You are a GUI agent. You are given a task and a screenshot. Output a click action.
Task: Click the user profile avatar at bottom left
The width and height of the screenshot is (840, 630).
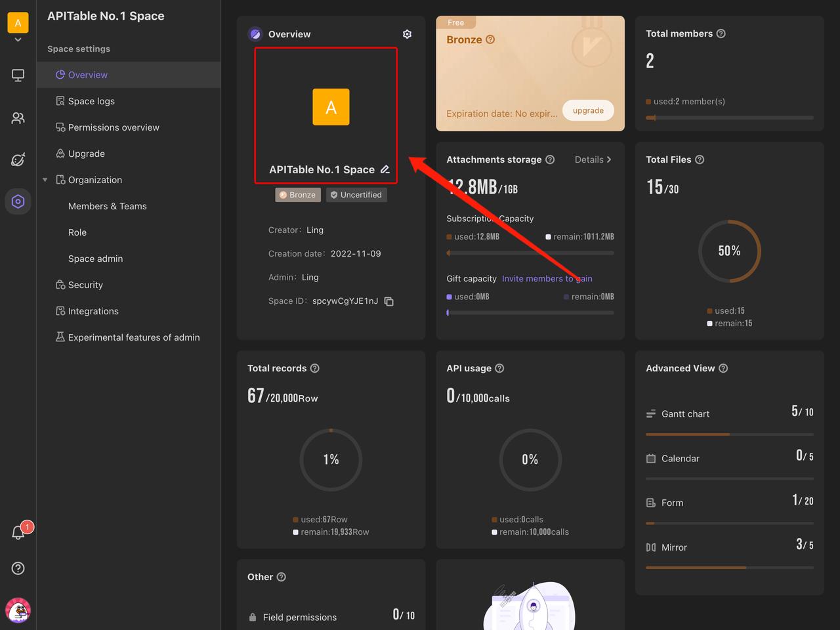point(18,610)
